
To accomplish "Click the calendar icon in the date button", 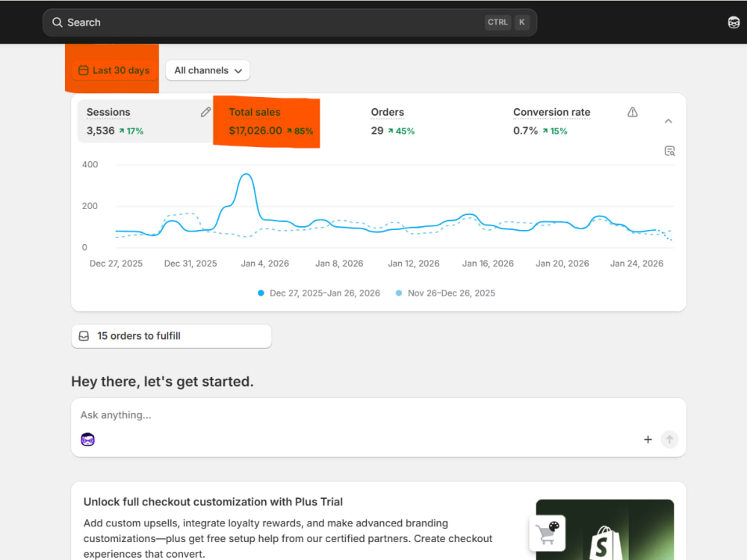I will [84, 70].
